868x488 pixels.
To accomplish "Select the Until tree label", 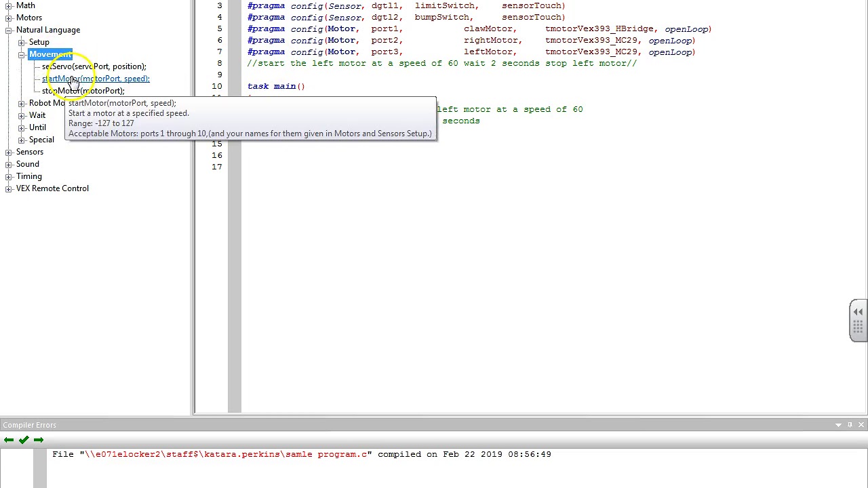I will [x=37, y=127].
